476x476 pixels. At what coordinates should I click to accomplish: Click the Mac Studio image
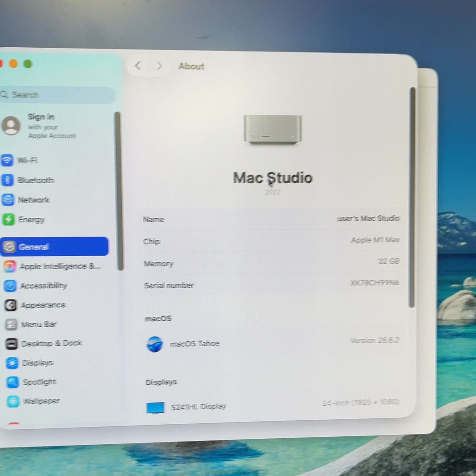(x=273, y=129)
